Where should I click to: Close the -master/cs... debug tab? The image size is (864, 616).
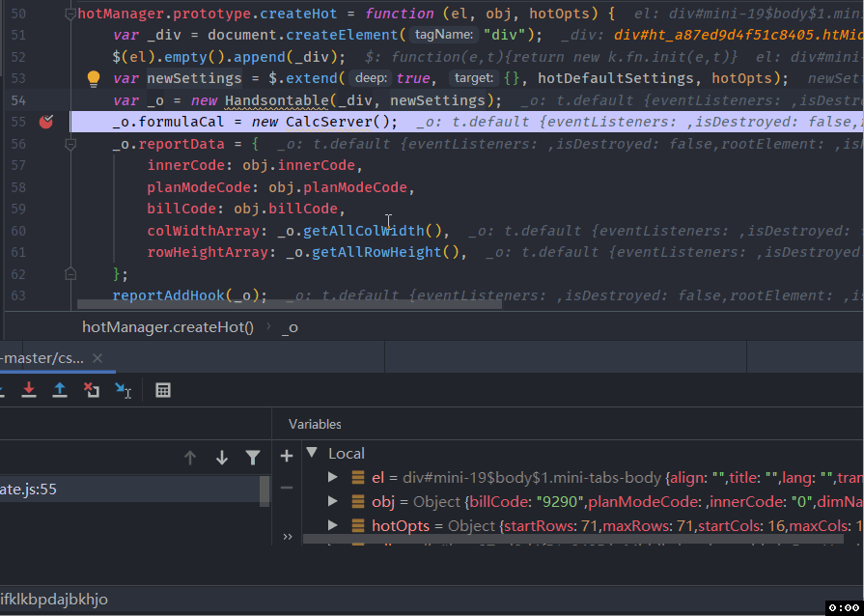pyautogui.click(x=98, y=359)
